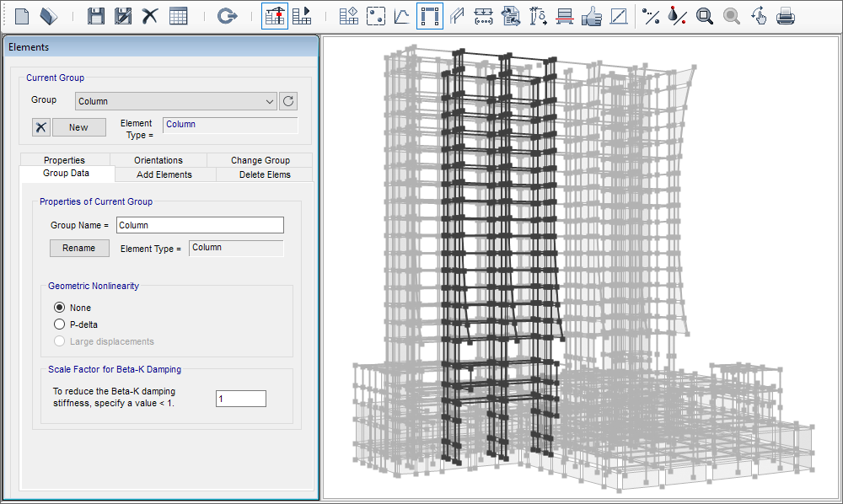Select the pan view hand icon
Viewport: 843px width, 504px height.
pyautogui.click(x=759, y=15)
